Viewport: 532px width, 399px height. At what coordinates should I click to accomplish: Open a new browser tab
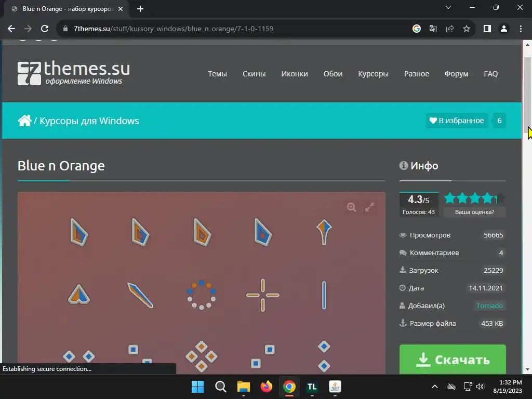140,9
